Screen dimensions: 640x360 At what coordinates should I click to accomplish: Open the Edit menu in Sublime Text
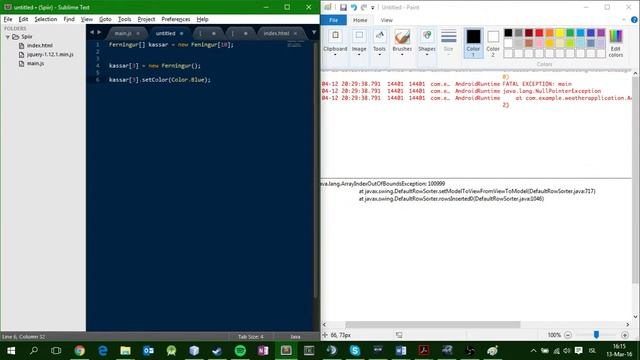point(23,19)
